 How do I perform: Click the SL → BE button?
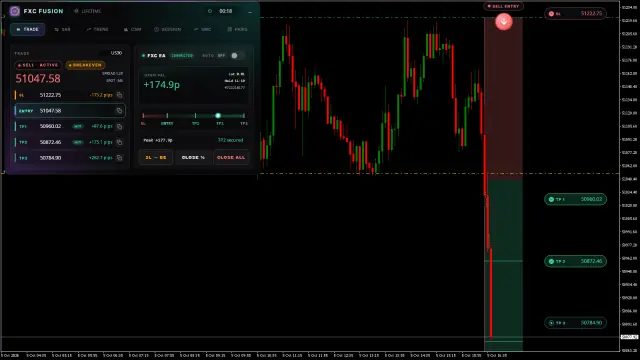coord(156,158)
